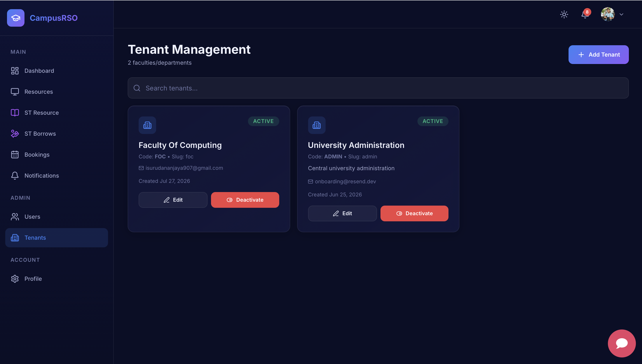Go to the Resources sidebar item
The height and width of the screenshot is (364, 642).
[x=57, y=92]
